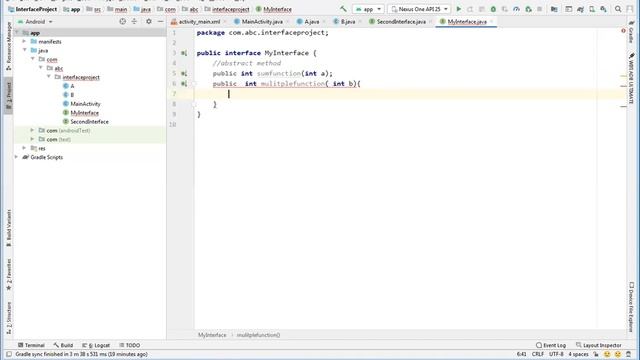Click the collapse all icon in Project panel

[x=134, y=21]
